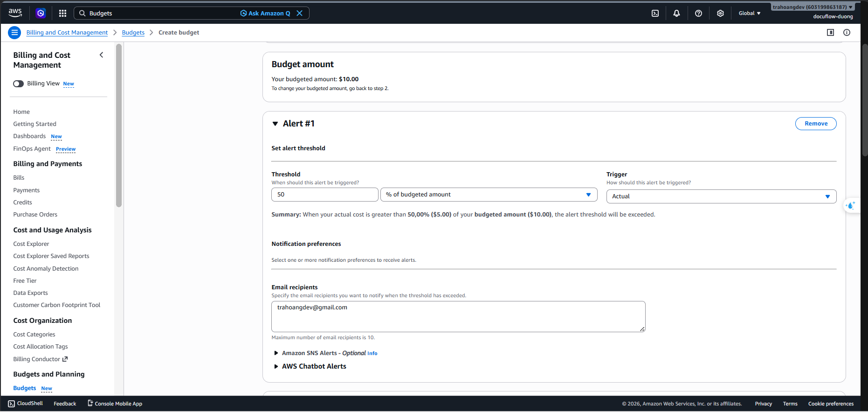
Task: Open the split panel layout icon
Action: pyautogui.click(x=830, y=33)
